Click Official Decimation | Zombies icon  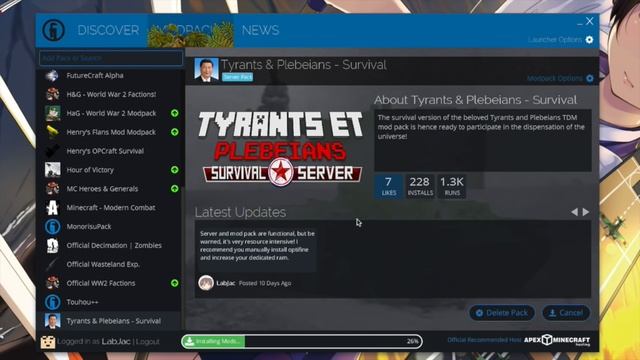[52, 245]
